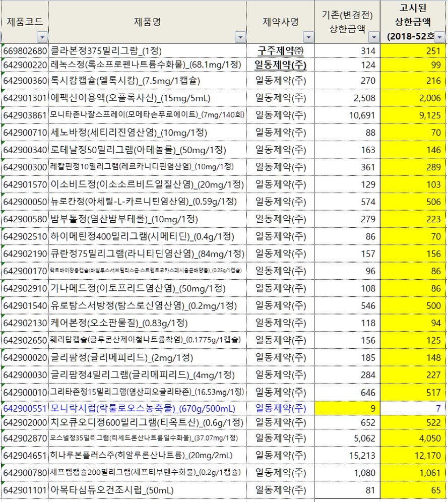Click the 글리팜정4밀리그램 product name cell
Viewport: 448px width, 502px height.
coord(148,374)
